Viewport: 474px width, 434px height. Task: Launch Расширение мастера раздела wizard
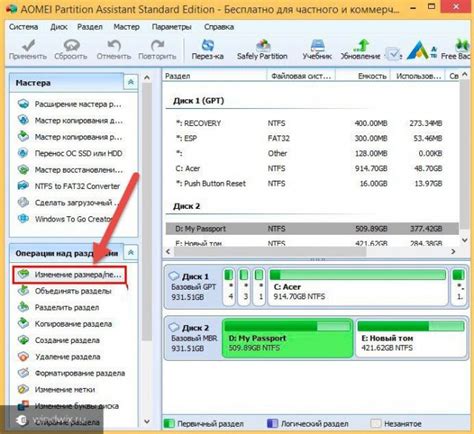click(70, 104)
